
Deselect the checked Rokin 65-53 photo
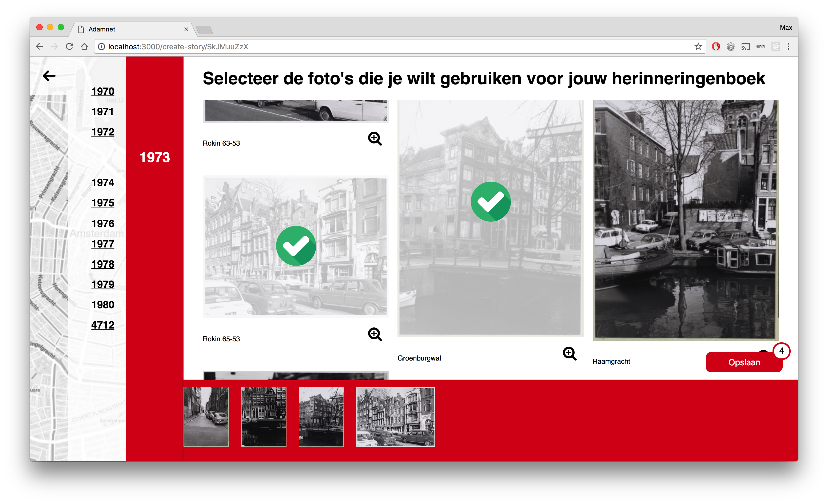tap(296, 246)
